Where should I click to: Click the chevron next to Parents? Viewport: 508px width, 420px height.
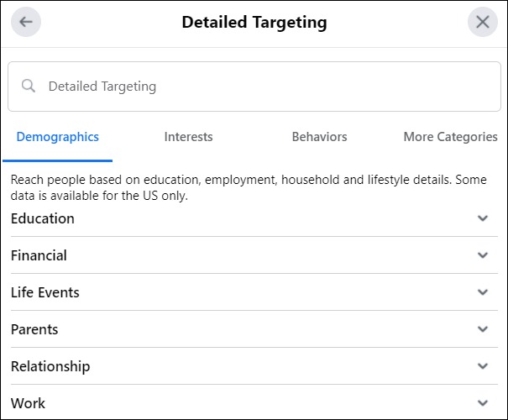(482, 329)
